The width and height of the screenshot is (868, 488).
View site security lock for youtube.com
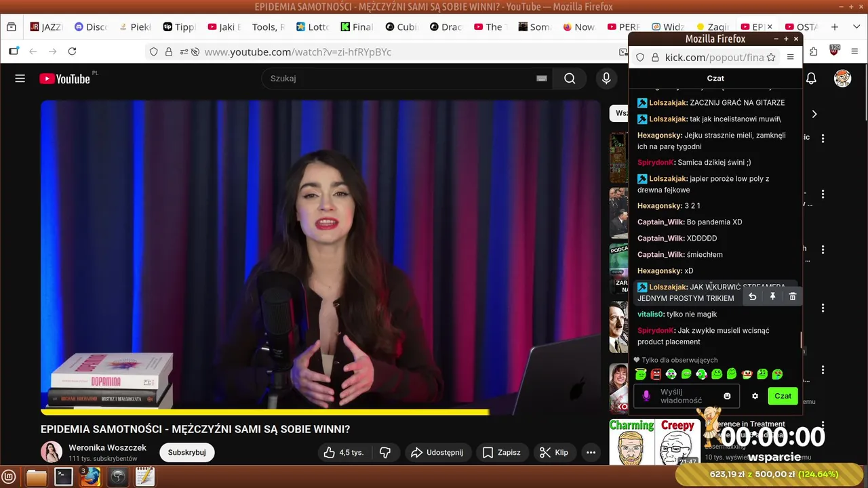(x=169, y=52)
